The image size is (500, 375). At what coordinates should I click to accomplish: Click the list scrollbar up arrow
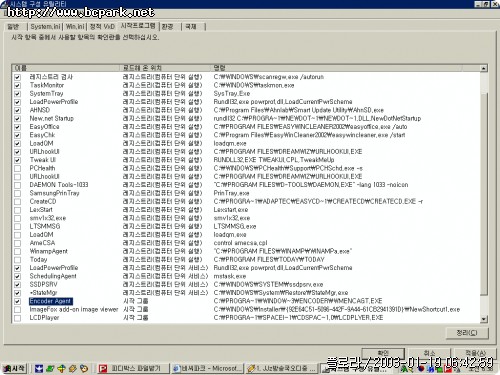(x=484, y=68)
